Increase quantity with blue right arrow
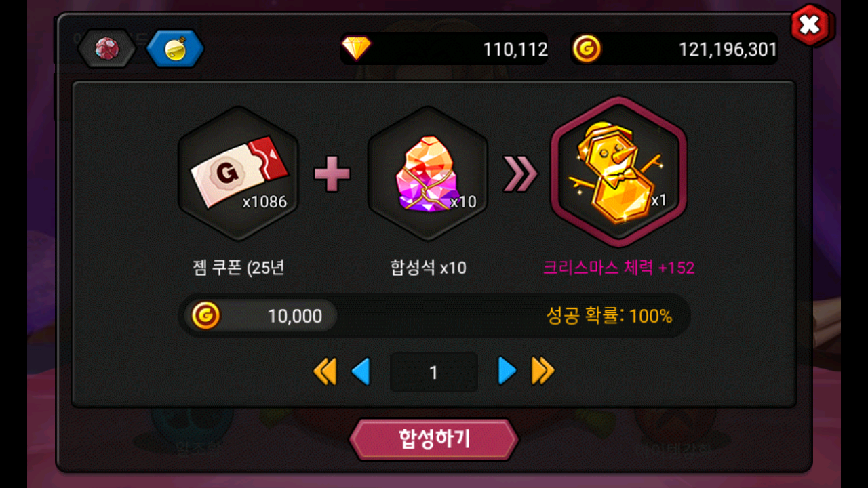Viewport: 868px width, 488px height. click(x=507, y=371)
